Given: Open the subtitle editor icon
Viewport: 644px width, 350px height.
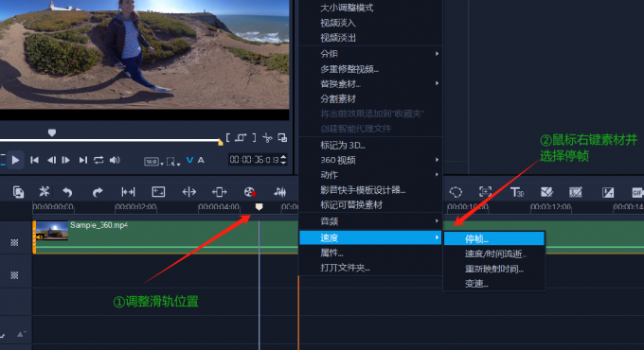Looking at the screenshot, I should click(608, 192).
